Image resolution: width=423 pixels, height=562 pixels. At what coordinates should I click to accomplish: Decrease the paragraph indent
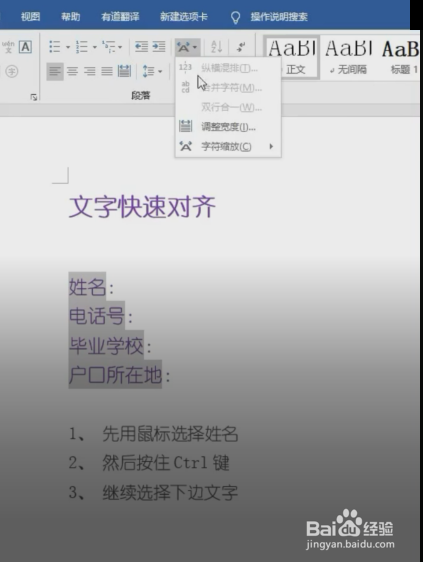tap(141, 47)
